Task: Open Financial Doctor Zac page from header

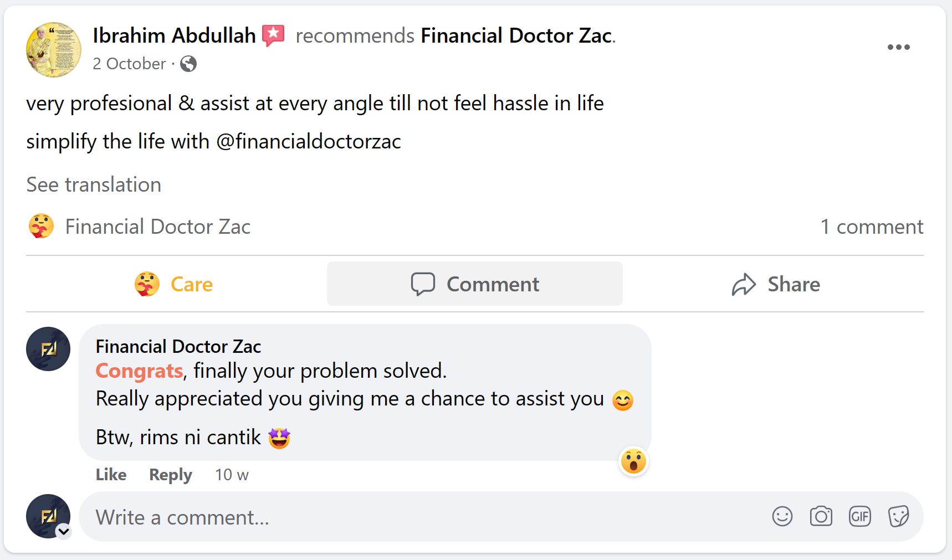Action: point(516,35)
